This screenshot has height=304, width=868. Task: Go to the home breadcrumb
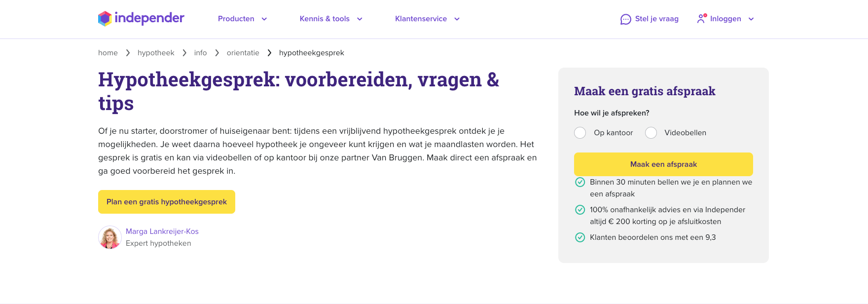pyautogui.click(x=108, y=53)
